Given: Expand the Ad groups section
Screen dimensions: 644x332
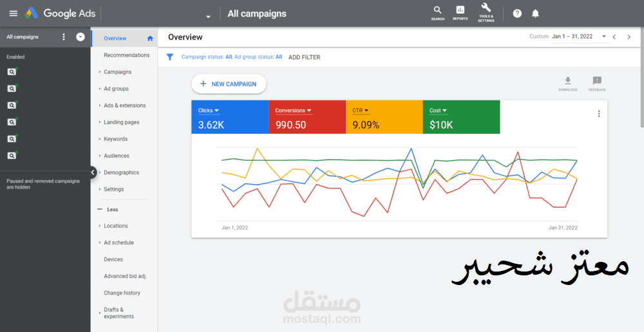Looking at the screenshot, I should pos(100,89).
